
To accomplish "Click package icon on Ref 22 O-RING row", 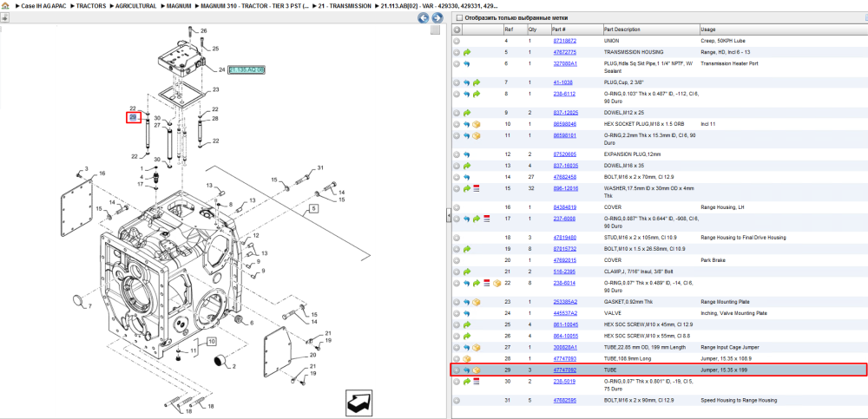I will (496, 283).
